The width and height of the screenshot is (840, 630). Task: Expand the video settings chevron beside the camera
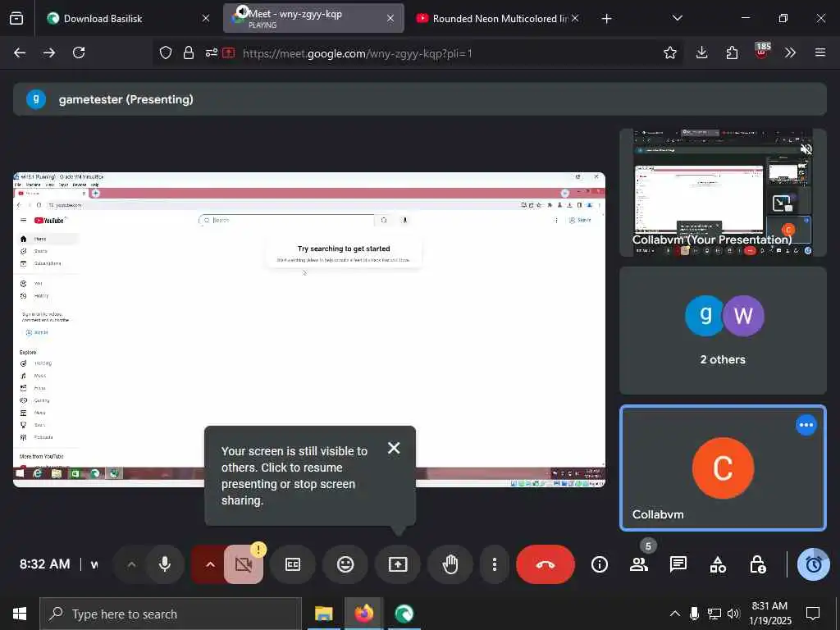coord(210,564)
